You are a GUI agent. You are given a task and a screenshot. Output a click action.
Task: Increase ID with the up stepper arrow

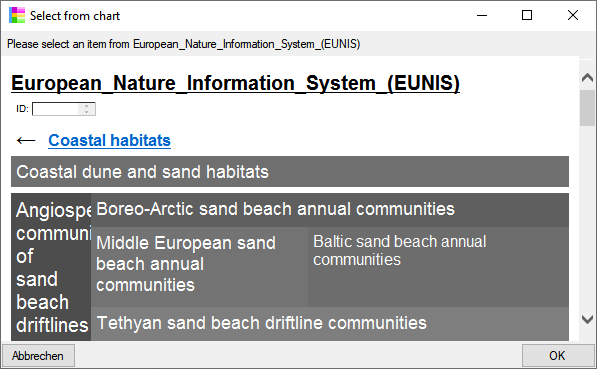point(87,106)
